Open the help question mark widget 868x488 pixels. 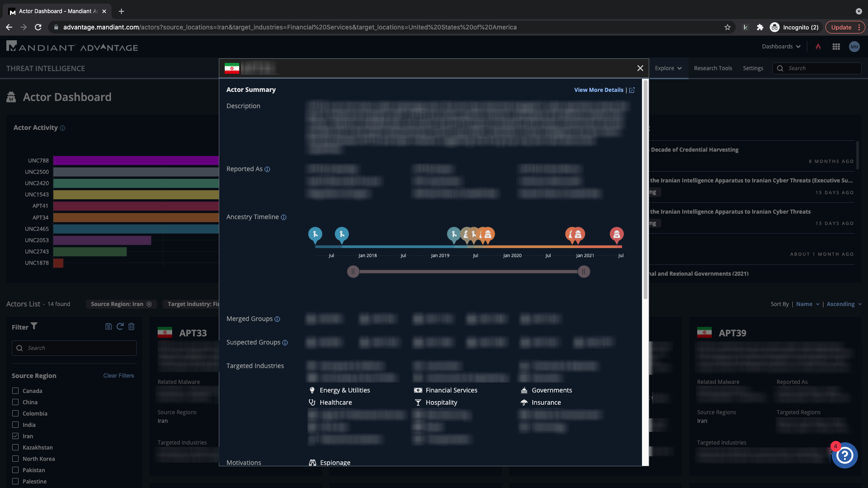844,455
